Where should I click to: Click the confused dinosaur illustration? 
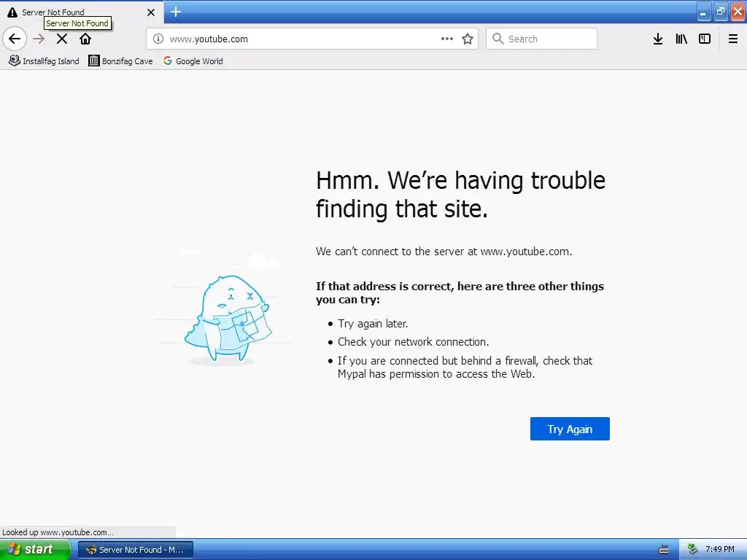pyautogui.click(x=228, y=318)
